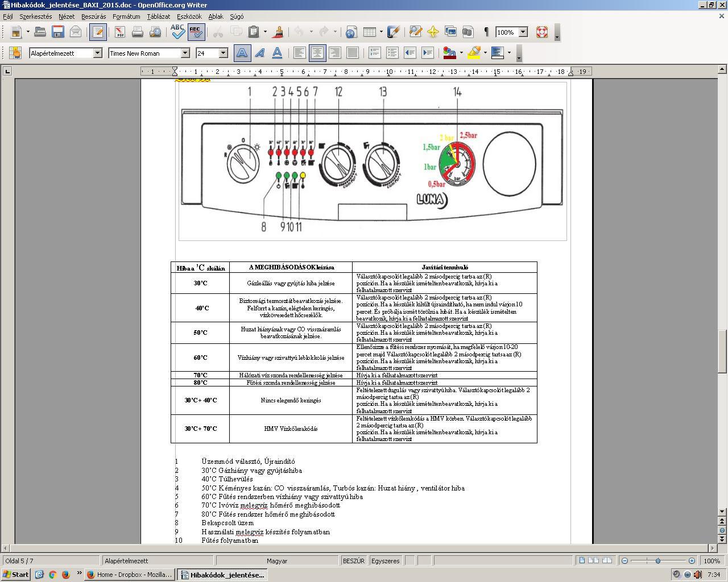Increase paragraph indent
This screenshot has height=582, width=728.
(428, 53)
